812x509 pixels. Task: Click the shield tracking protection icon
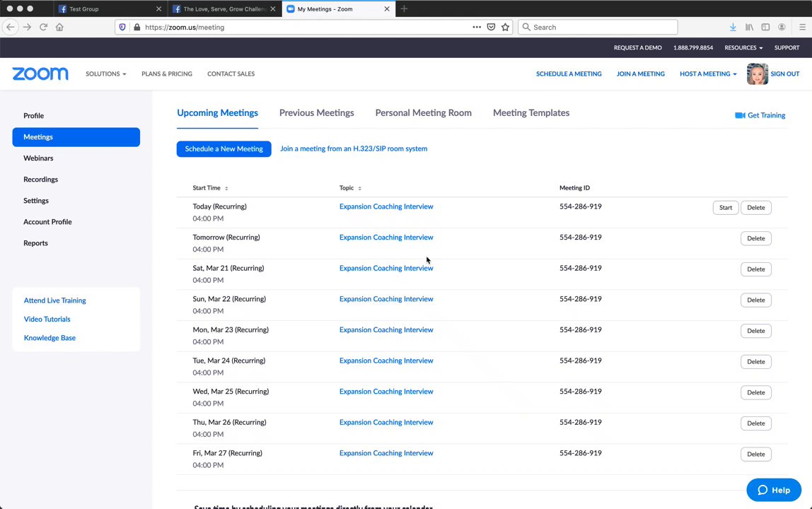point(122,27)
